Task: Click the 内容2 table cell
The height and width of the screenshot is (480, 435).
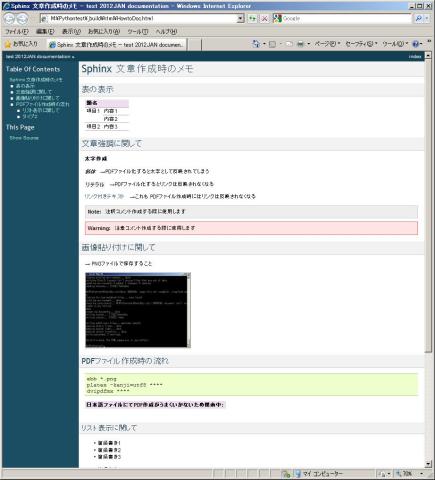Action: tap(111, 119)
